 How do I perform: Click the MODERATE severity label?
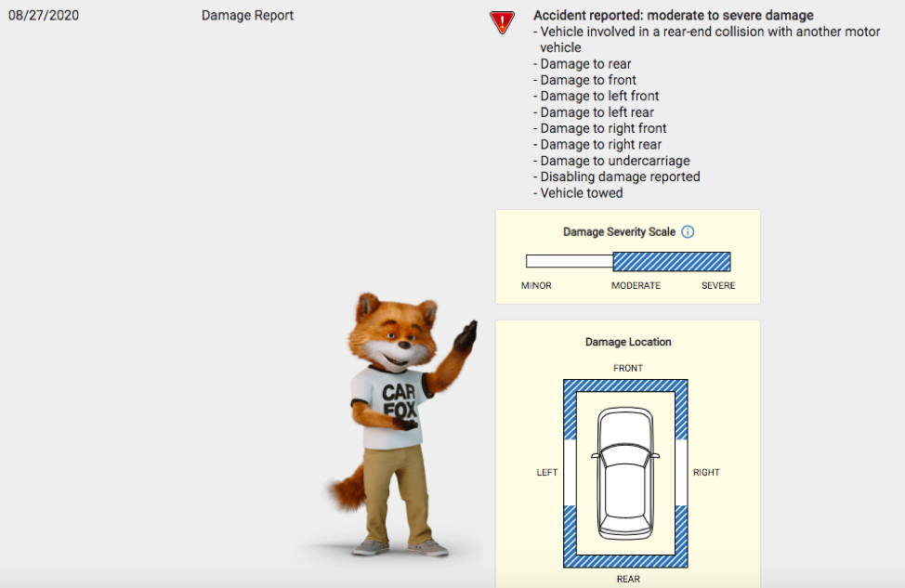(636, 285)
